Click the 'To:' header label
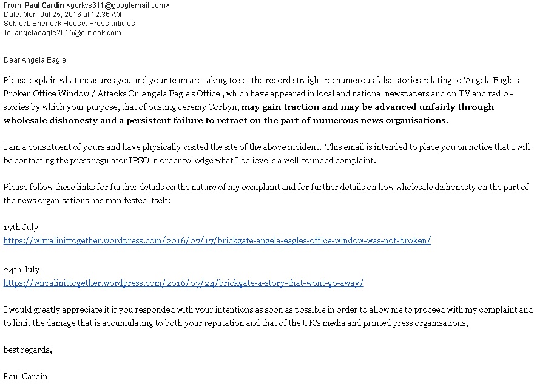 (8, 33)
